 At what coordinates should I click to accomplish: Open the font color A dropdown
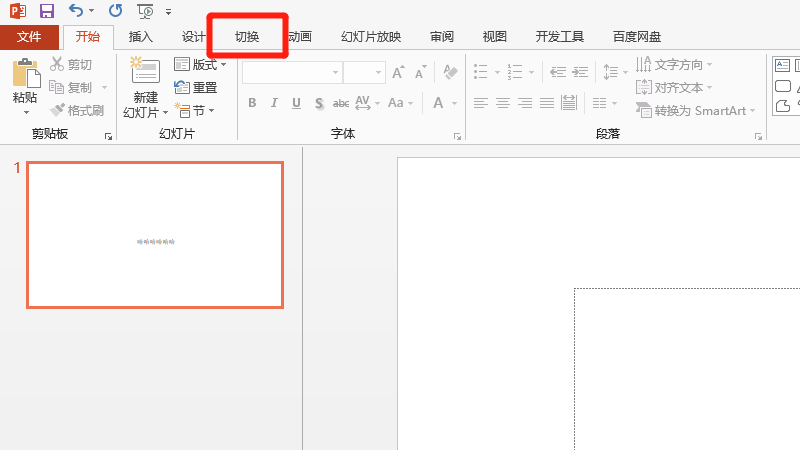pos(456,103)
